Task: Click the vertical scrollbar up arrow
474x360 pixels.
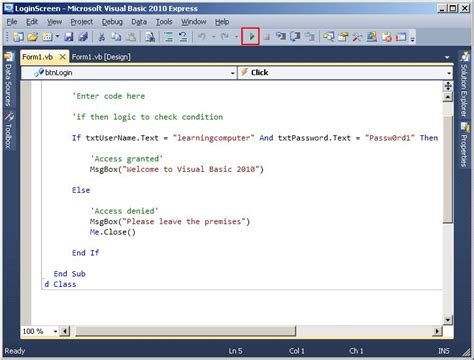Action: 448,97
